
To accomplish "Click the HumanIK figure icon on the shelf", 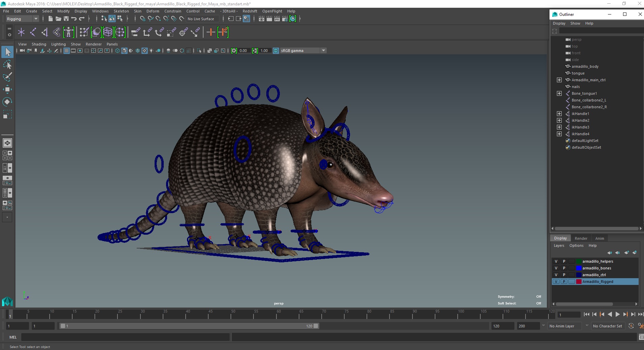I will (x=69, y=32).
